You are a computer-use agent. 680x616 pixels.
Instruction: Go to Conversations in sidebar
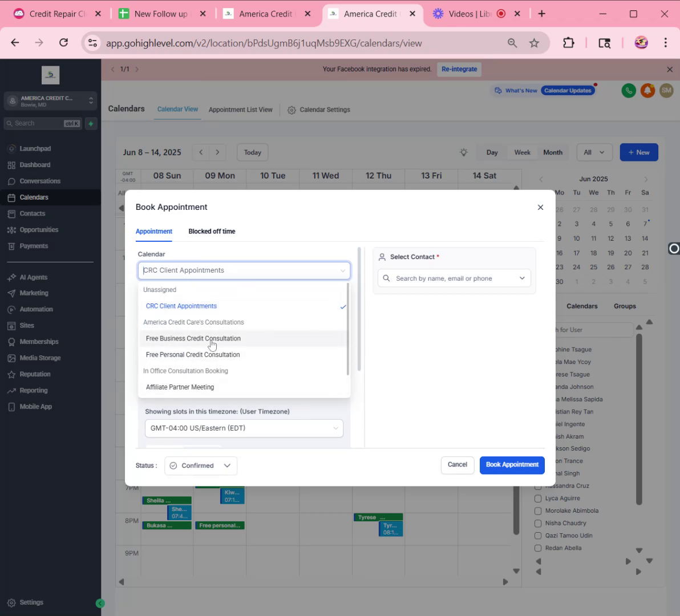click(x=40, y=181)
